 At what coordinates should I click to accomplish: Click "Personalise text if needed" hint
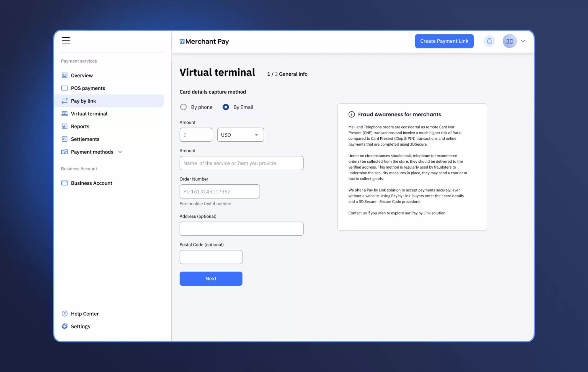[x=205, y=203]
